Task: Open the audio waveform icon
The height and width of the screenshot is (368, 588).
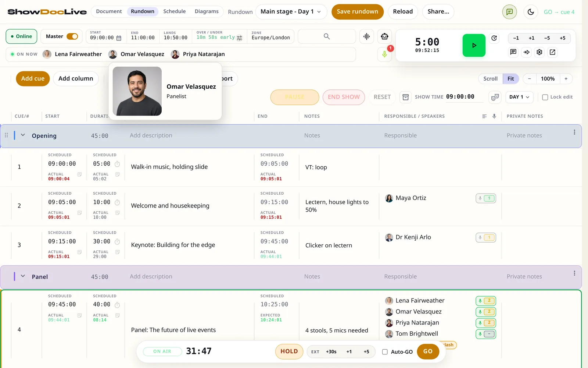Action: (366, 36)
